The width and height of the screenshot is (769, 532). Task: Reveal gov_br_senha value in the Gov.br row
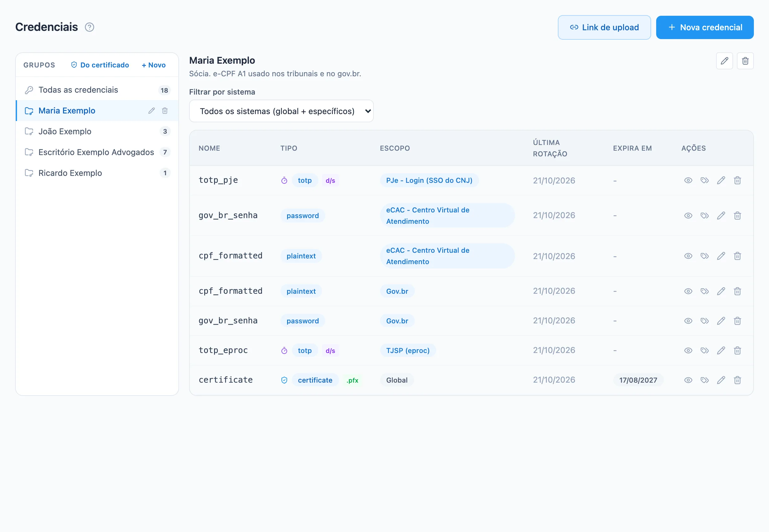[688, 321]
